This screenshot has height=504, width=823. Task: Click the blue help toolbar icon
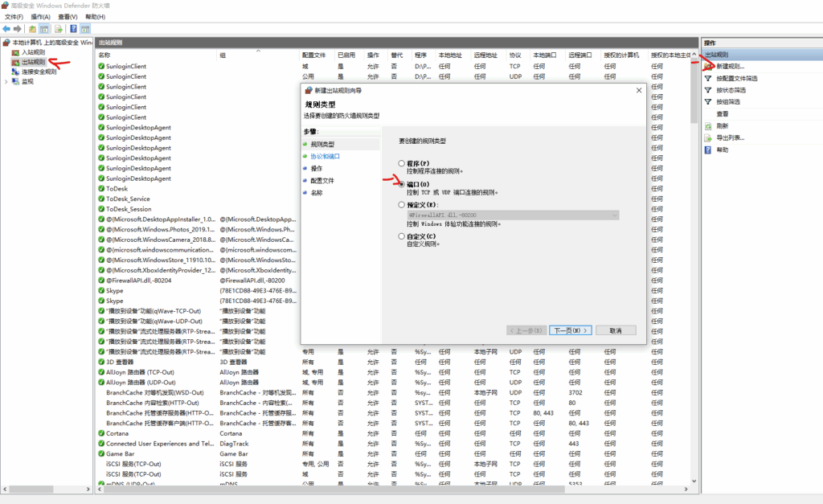73,28
